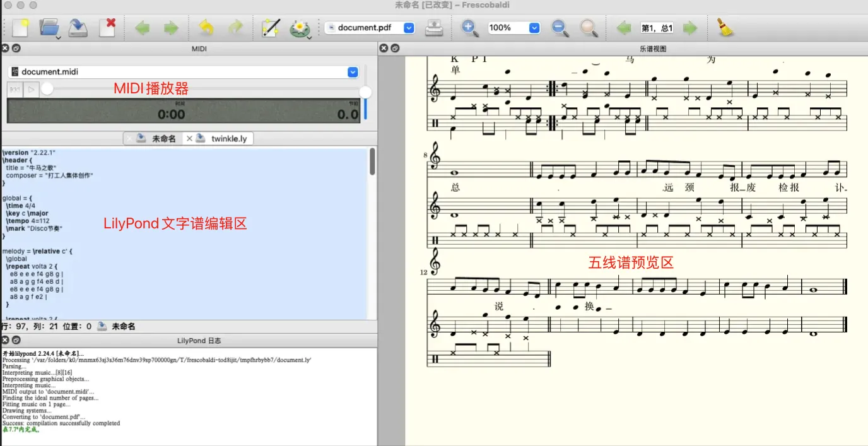Start MIDI playback with the play button
868x446 pixels.
[31, 90]
